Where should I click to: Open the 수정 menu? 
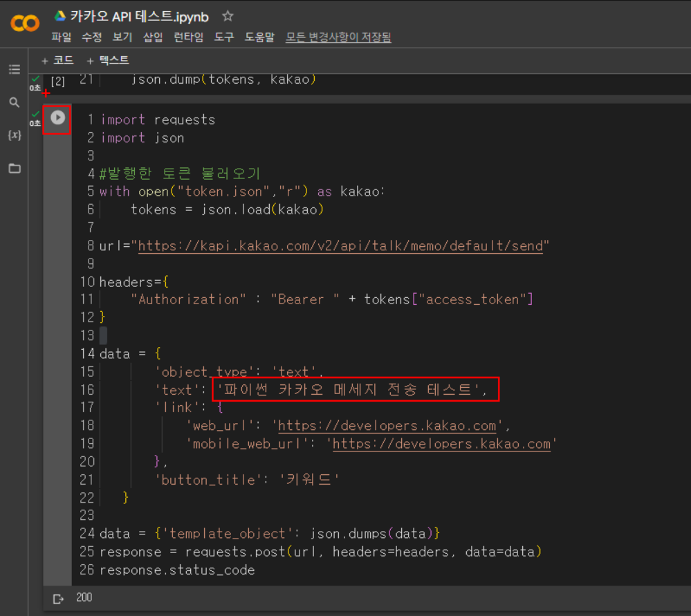pyautogui.click(x=92, y=37)
